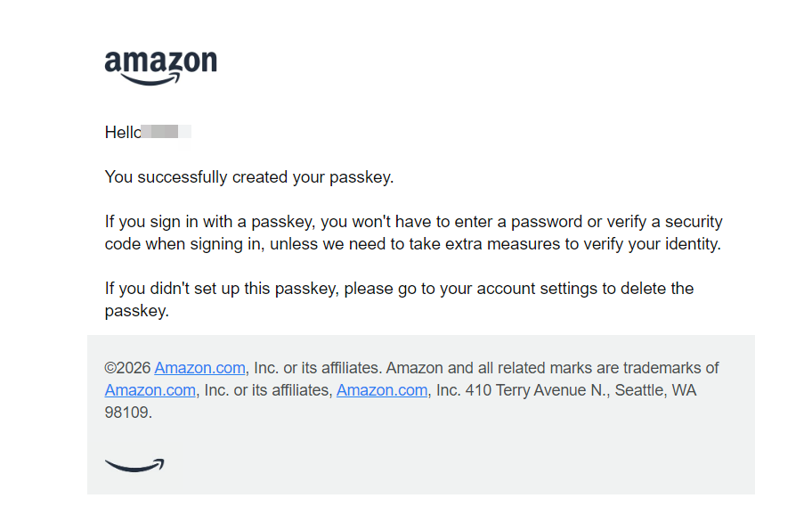Image resolution: width=812 pixels, height=523 pixels.
Task: Click "Seattle, WA" in the footer address
Action: tap(655, 390)
